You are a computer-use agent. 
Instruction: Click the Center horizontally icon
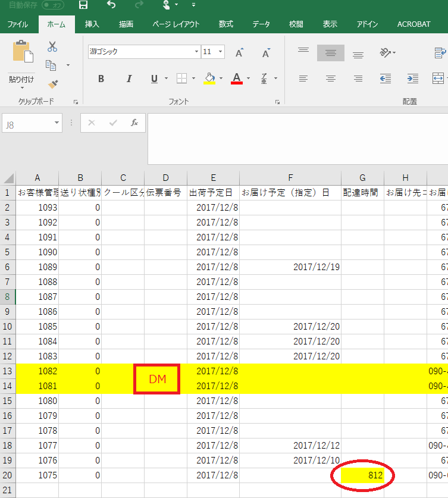point(331,79)
